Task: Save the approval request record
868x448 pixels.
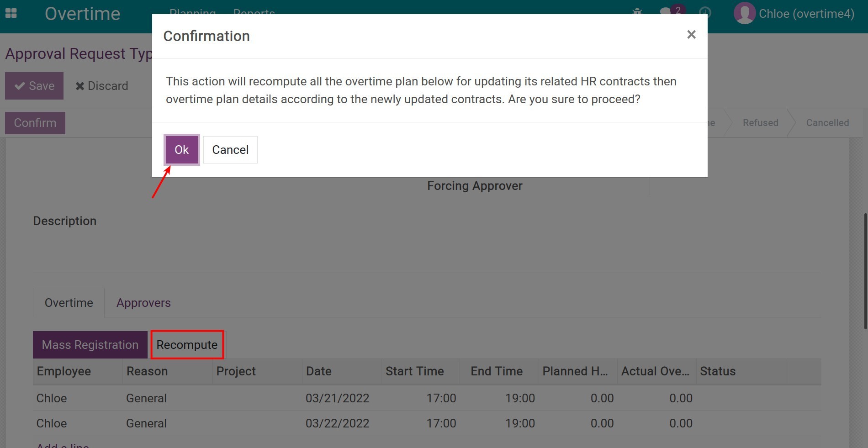Action: click(34, 86)
